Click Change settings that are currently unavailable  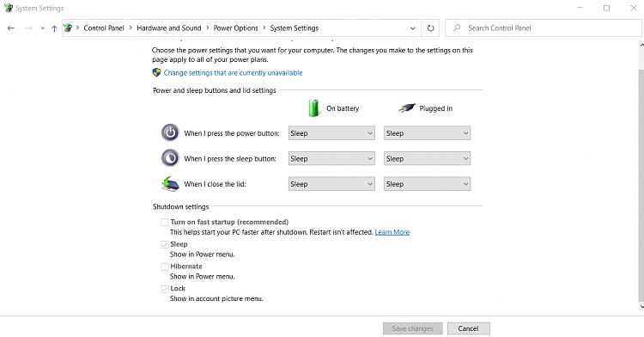point(233,73)
